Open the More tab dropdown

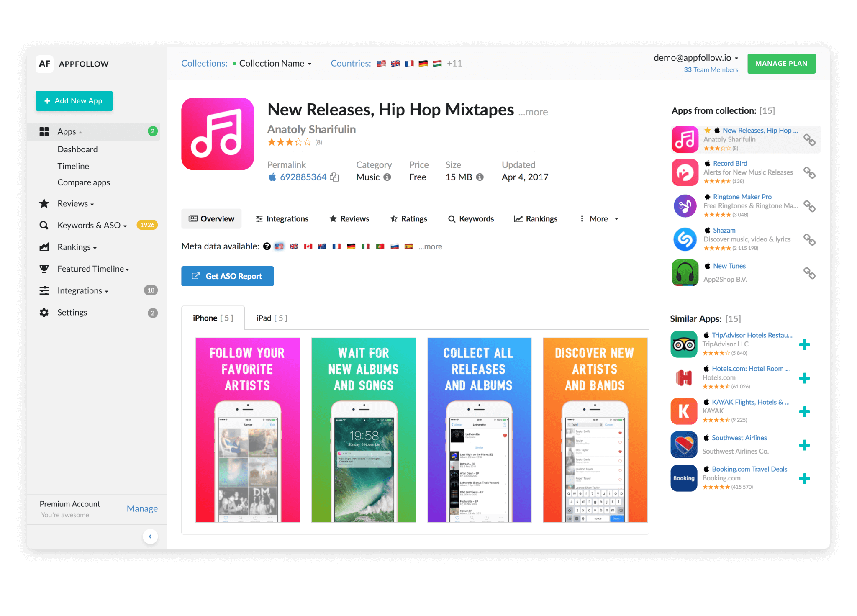[599, 219]
